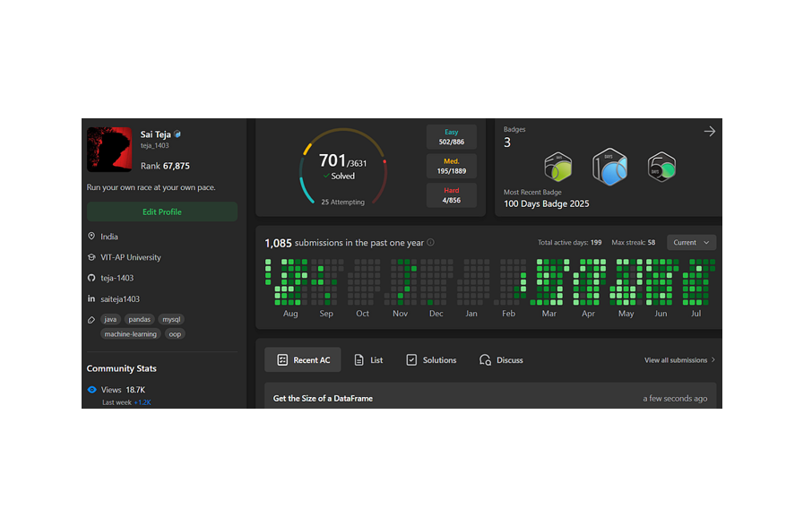
Task: Click the verified badge next to Sai Teja
Action: tap(177, 134)
